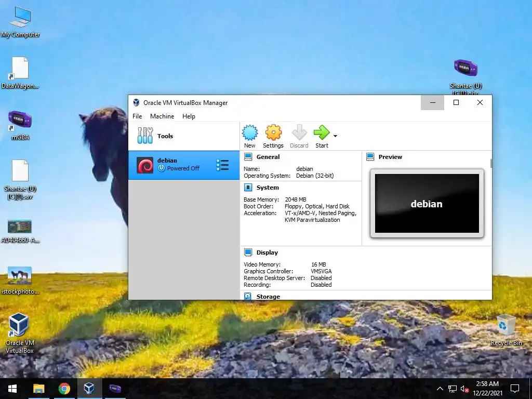Screen dimensions: 532x399
Task: Open the notification center icon
Action: pyautogui.click(x=515, y=389)
